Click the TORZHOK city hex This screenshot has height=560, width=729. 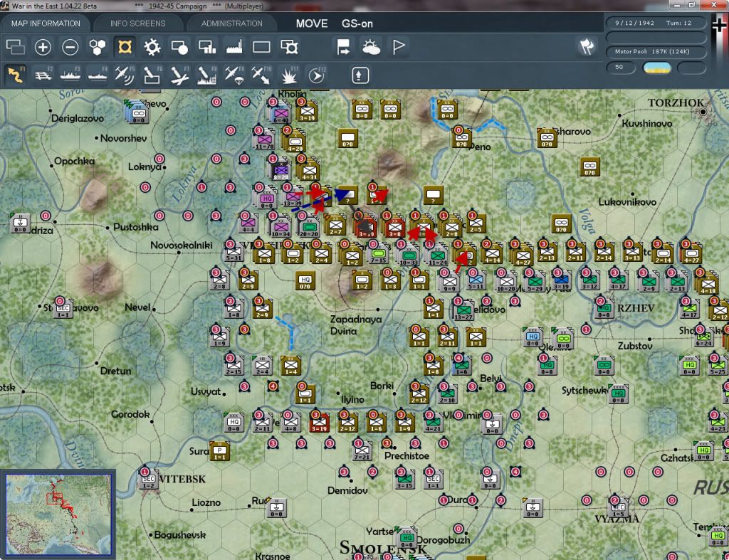coord(703,112)
